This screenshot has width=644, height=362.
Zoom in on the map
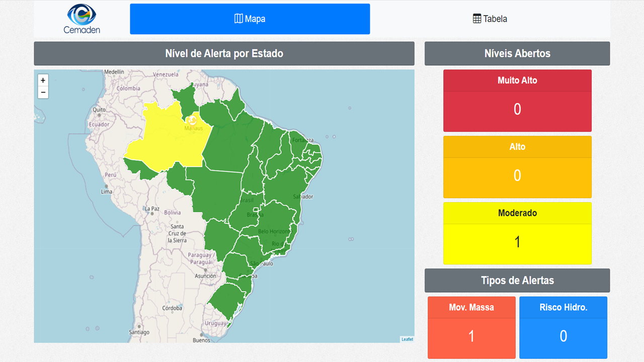pos(43,80)
